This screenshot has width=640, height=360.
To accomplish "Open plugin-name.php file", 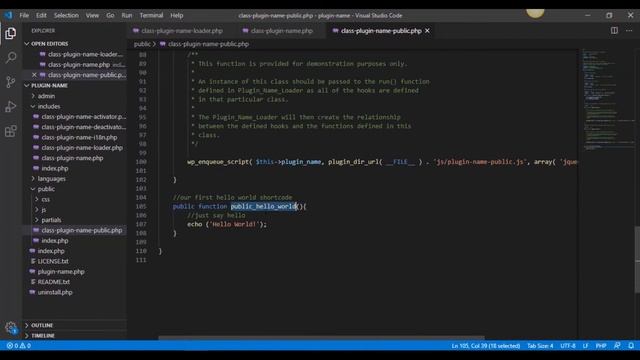I will click(61, 271).
